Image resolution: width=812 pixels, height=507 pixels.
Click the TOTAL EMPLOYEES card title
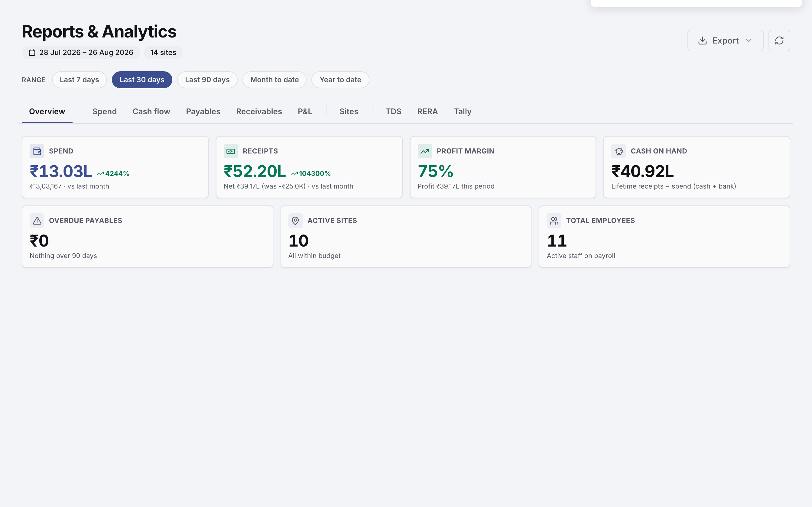pyautogui.click(x=600, y=221)
